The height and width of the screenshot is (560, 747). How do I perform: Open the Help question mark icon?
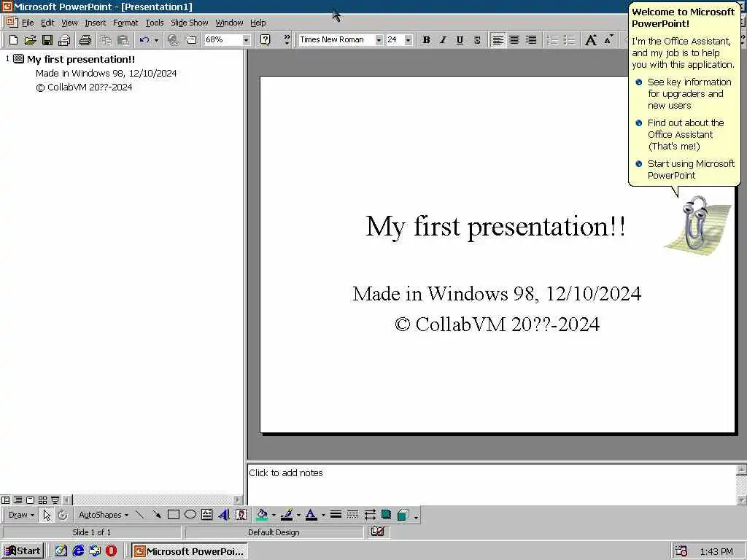pyautogui.click(x=266, y=40)
